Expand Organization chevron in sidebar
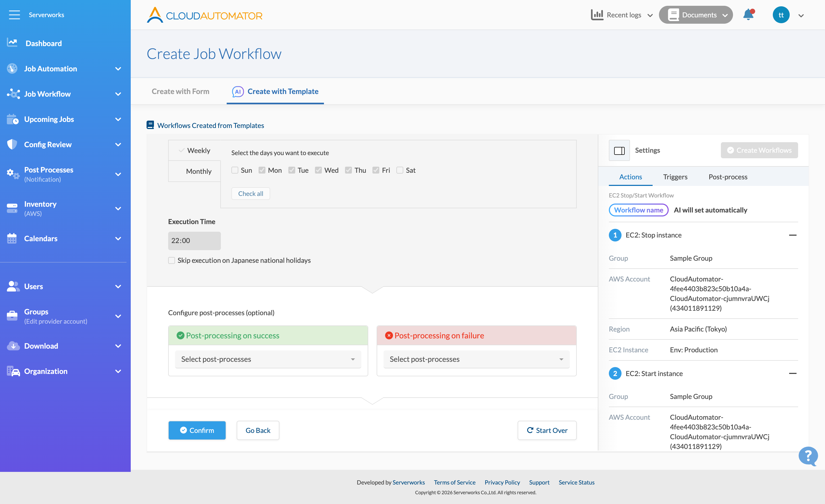Screen dimensions: 825x504 tap(118, 371)
